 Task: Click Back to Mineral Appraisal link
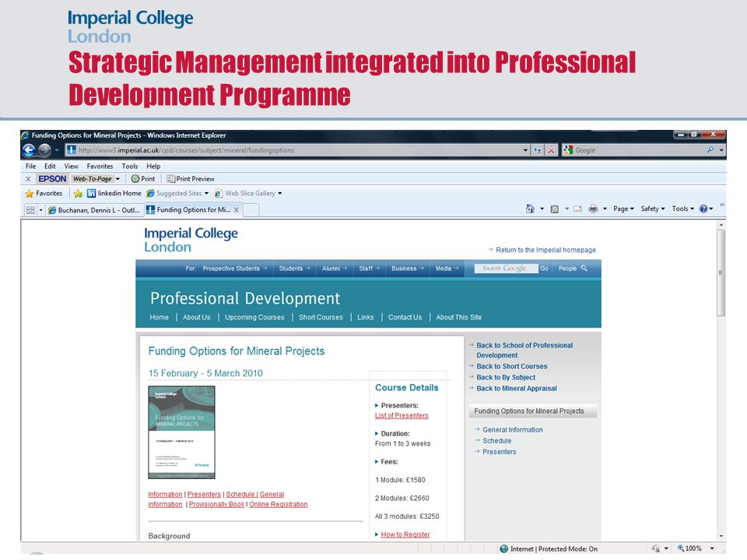[517, 389]
